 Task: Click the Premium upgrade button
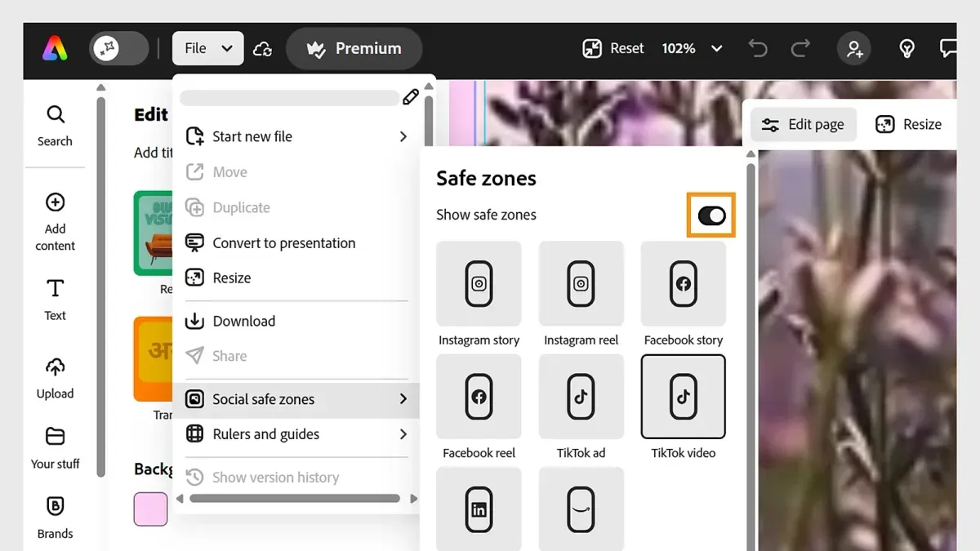[354, 49]
